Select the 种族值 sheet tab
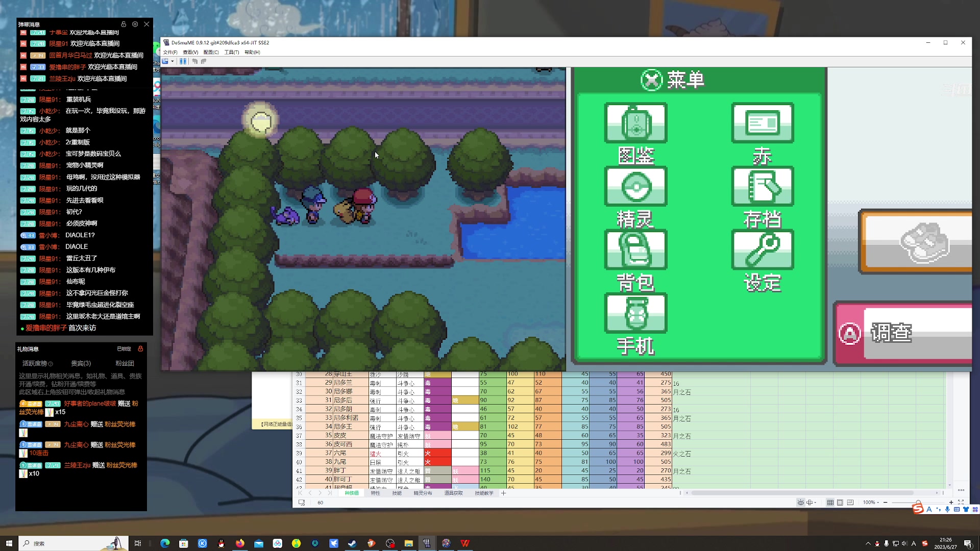 click(x=352, y=493)
